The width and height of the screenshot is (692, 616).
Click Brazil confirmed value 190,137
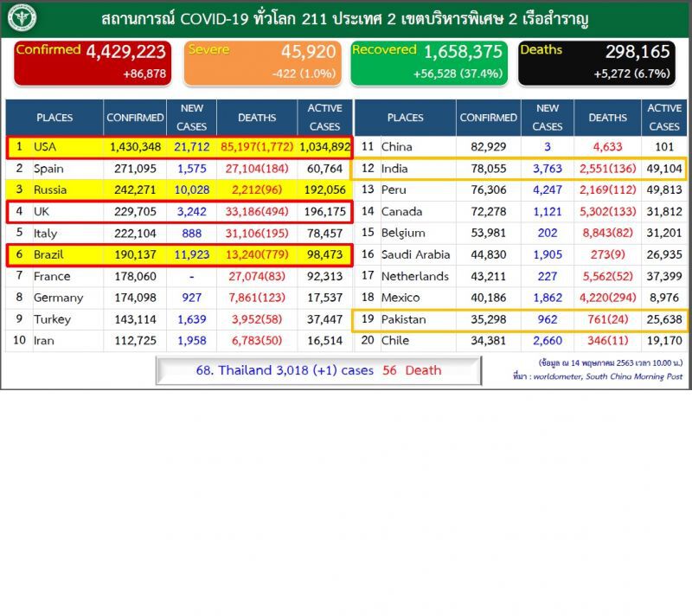[135, 254]
